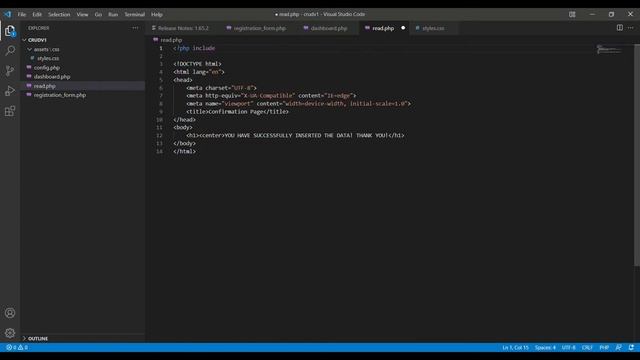Click the VS Code logo icon
This screenshot has height=360, width=640.
[x=8, y=14]
